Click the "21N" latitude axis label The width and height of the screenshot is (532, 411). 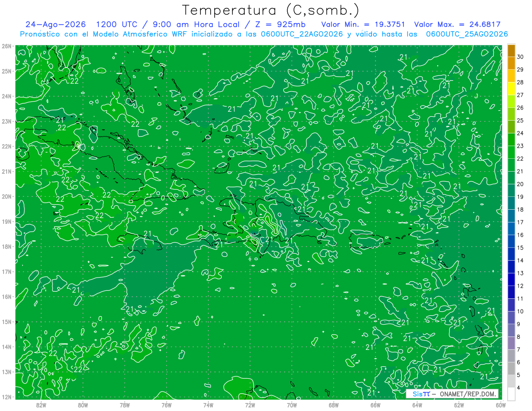click(x=7, y=171)
